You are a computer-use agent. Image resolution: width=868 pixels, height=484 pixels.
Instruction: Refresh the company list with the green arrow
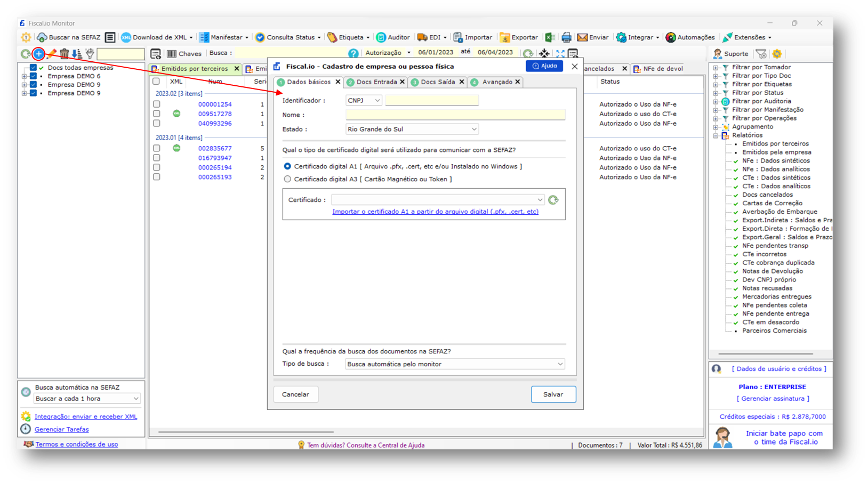25,54
